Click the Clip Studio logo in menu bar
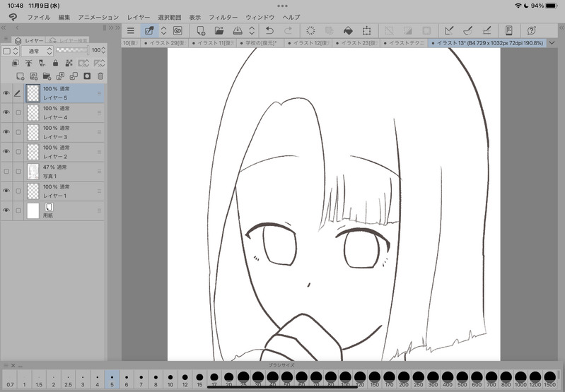The image size is (565, 392). point(13,17)
